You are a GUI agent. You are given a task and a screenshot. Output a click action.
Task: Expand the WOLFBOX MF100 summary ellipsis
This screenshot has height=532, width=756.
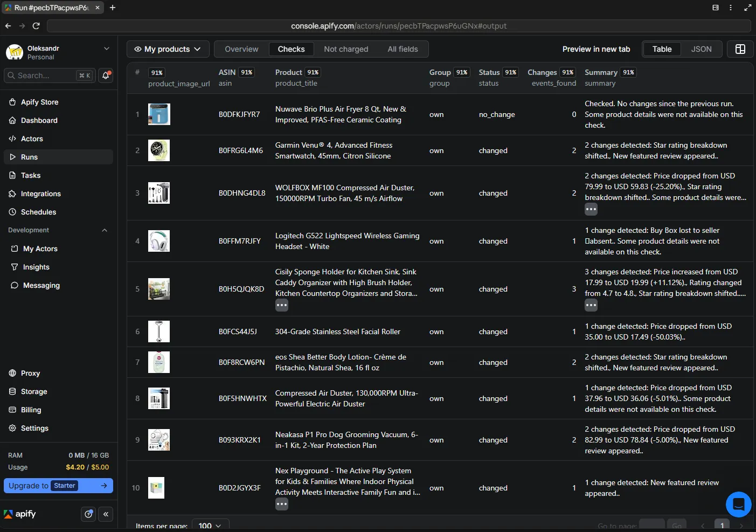pos(591,209)
